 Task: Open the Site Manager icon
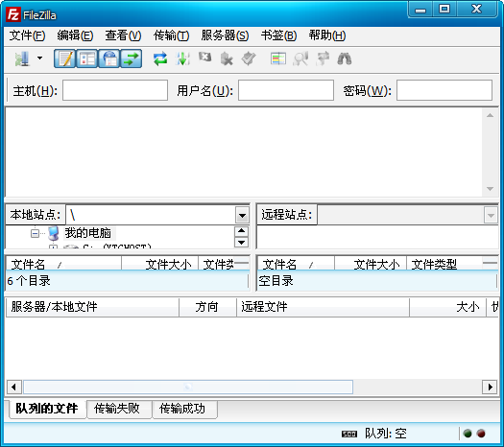(22, 59)
